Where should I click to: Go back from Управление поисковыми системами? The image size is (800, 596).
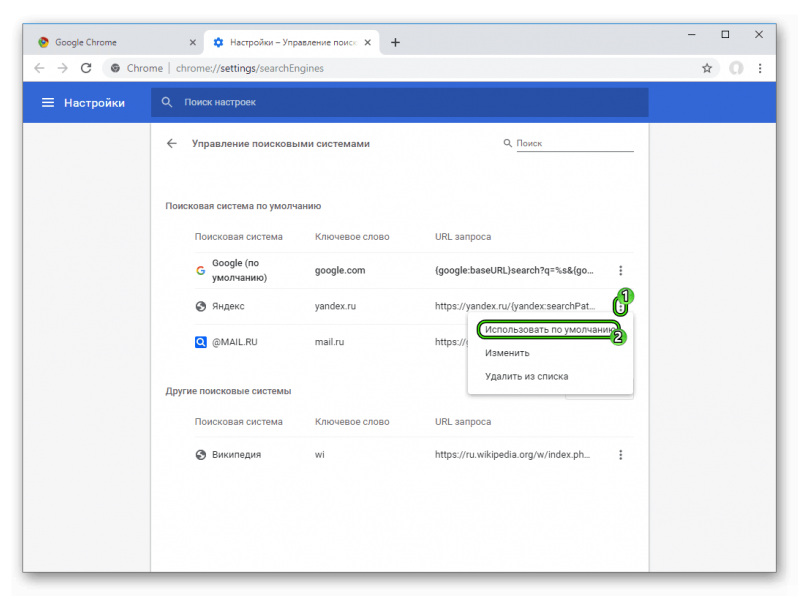pos(171,143)
